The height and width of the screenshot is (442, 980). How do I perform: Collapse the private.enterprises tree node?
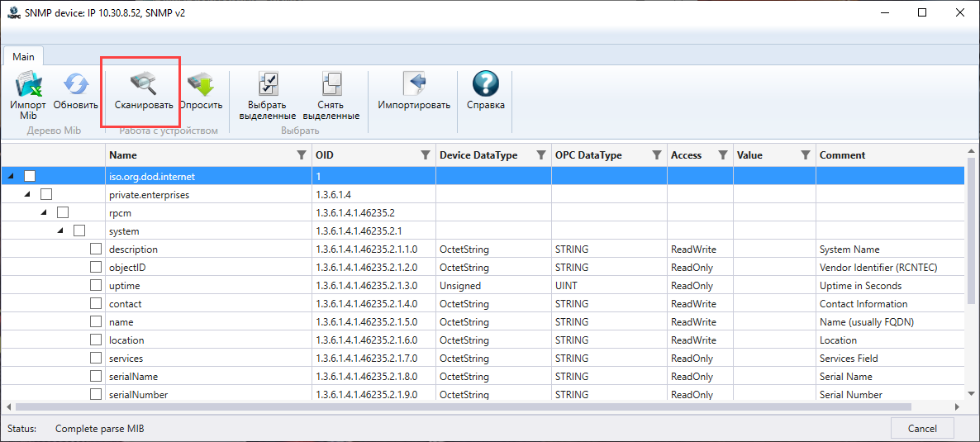click(x=27, y=195)
